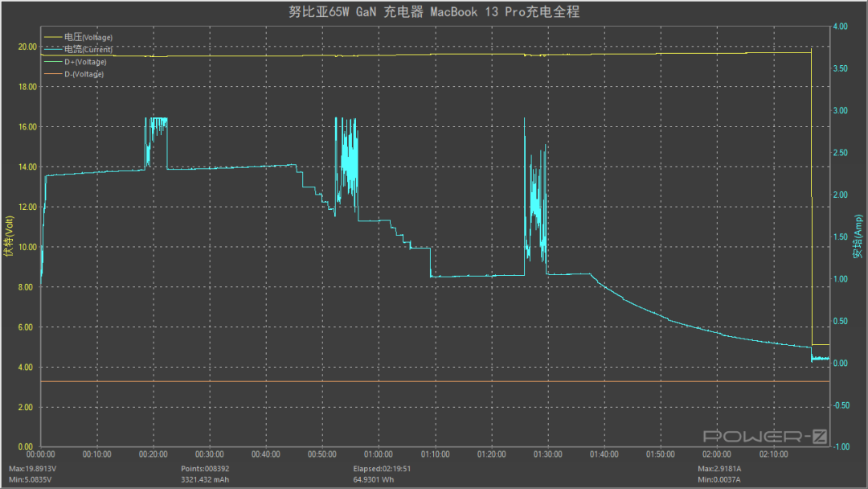Click the Max:19.8913V readout
The height and width of the screenshot is (489, 868).
pyautogui.click(x=32, y=469)
